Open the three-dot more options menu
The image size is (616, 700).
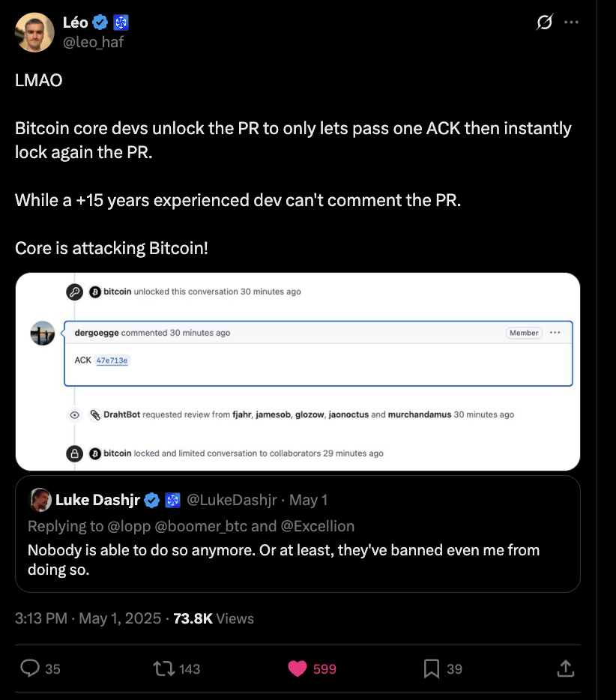[571, 23]
